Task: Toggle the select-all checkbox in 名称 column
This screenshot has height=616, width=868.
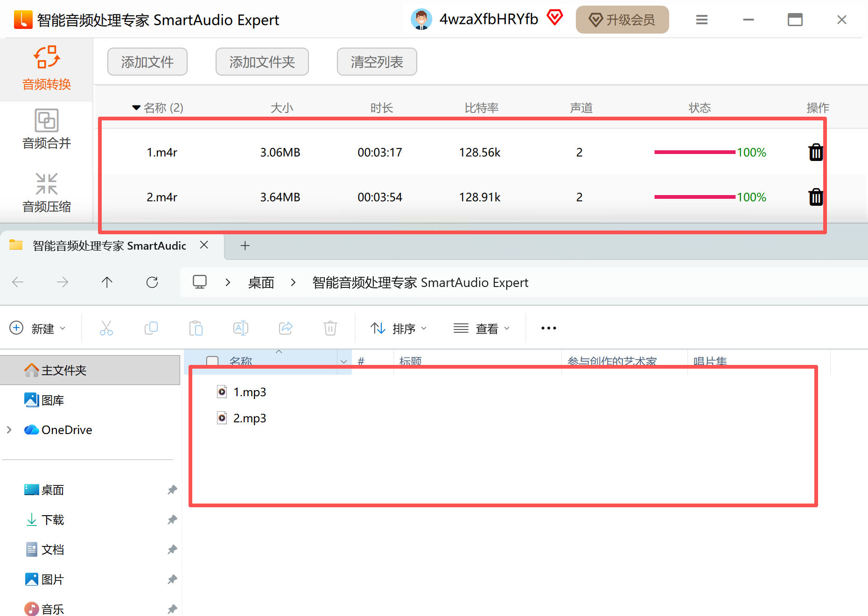Action: (x=212, y=361)
